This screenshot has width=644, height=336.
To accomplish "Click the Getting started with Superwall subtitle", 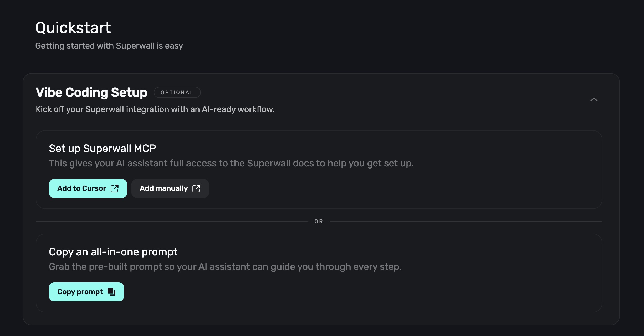I will pyautogui.click(x=109, y=46).
